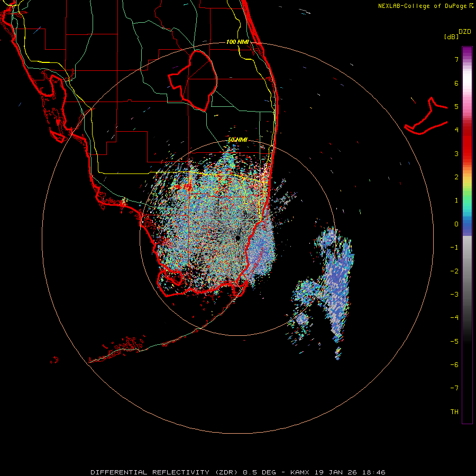Click the 7 value on color scale
This screenshot has height=476, width=476.
pos(456,59)
